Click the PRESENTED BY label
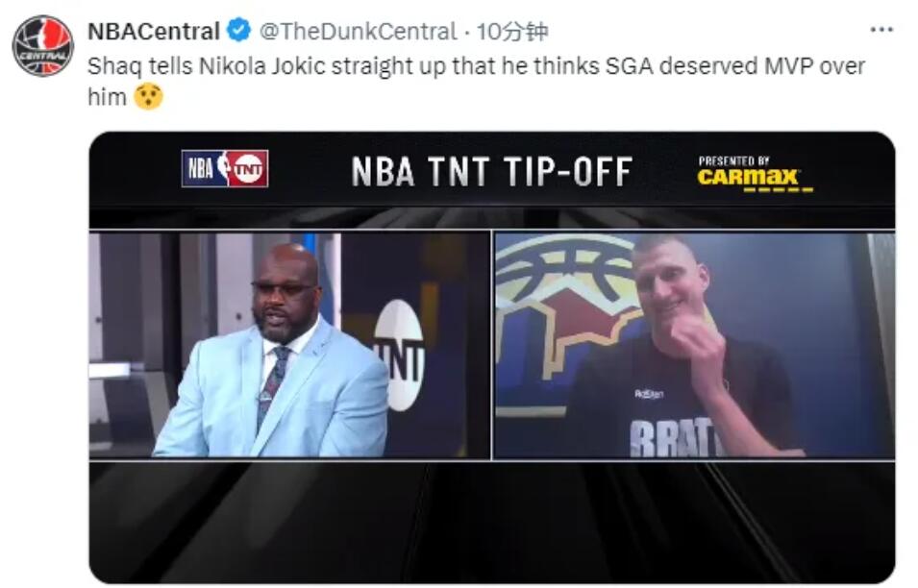Image resolution: width=918 pixels, height=588 pixels. [x=733, y=160]
